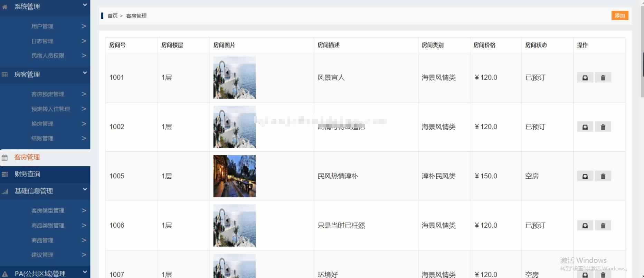The height and width of the screenshot is (278, 644).
Task: Open the room photo for 1001
Action: click(x=234, y=78)
